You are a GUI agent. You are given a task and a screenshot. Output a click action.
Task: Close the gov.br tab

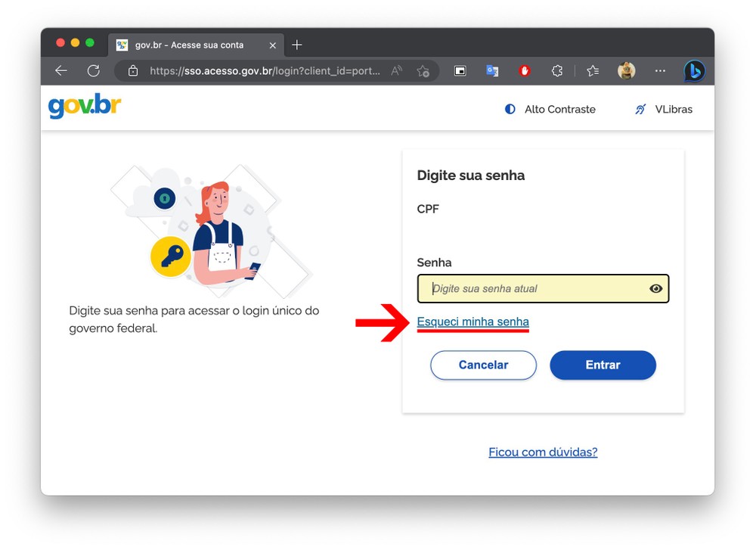pyautogui.click(x=272, y=45)
